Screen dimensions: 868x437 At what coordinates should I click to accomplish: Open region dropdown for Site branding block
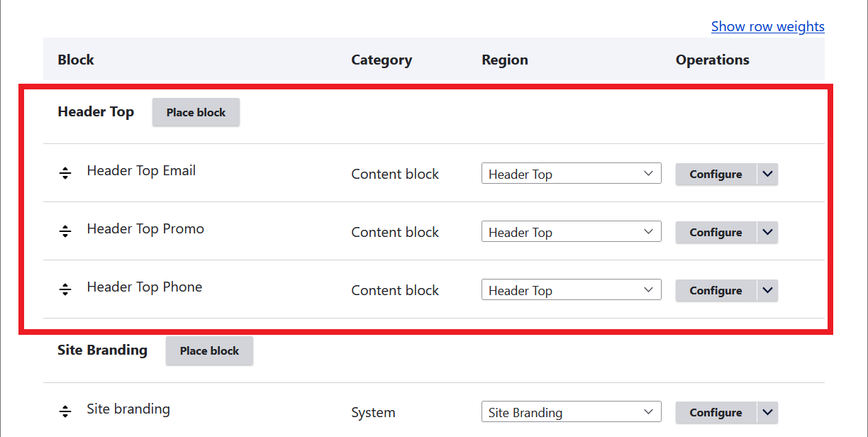[x=571, y=412]
